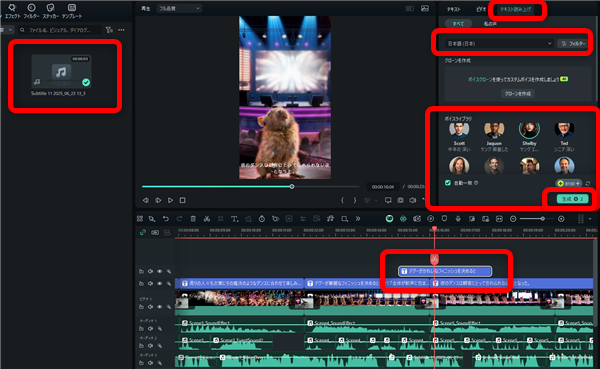The width and height of the screenshot is (600, 369).
Task: Select the 私の声 voice tab
Action: (490, 24)
